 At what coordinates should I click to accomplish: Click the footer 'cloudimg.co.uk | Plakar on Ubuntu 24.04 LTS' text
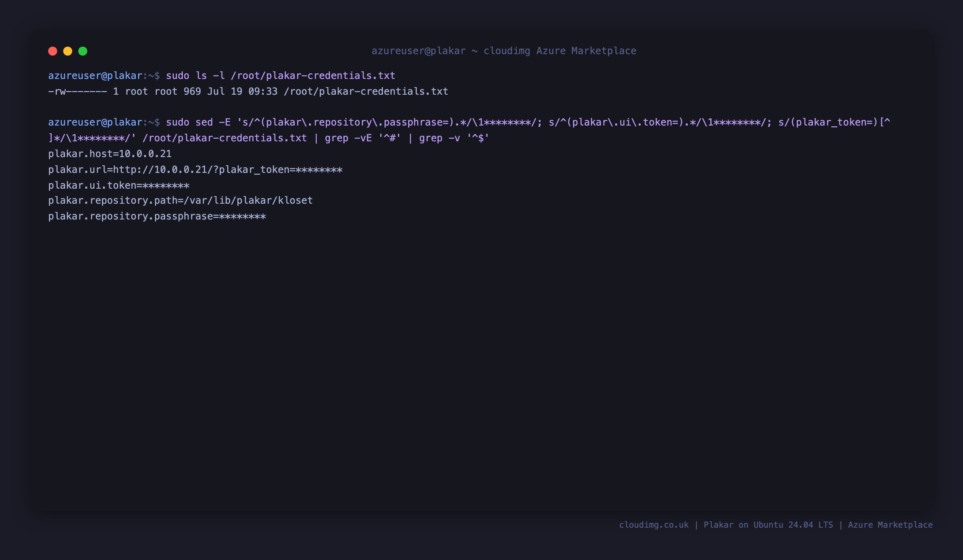pos(726,525)
